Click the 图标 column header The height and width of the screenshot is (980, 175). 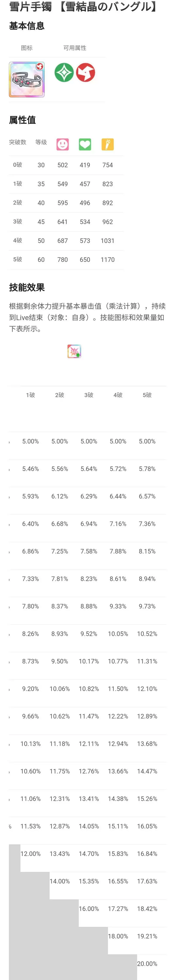click(27, 48)
